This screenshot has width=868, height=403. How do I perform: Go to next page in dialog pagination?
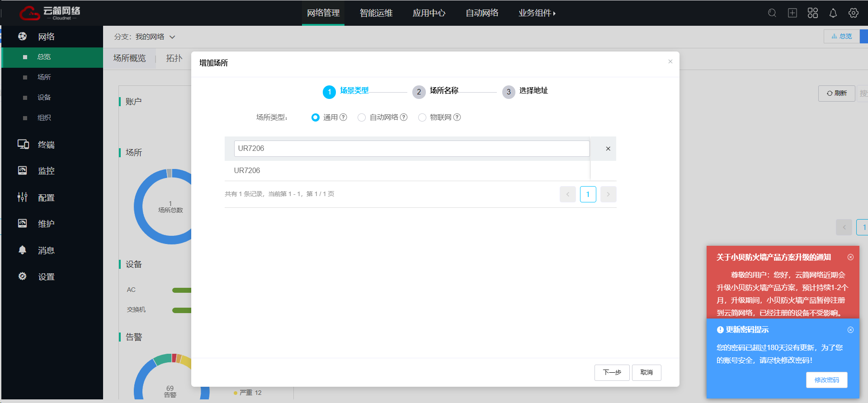[609, 194]
